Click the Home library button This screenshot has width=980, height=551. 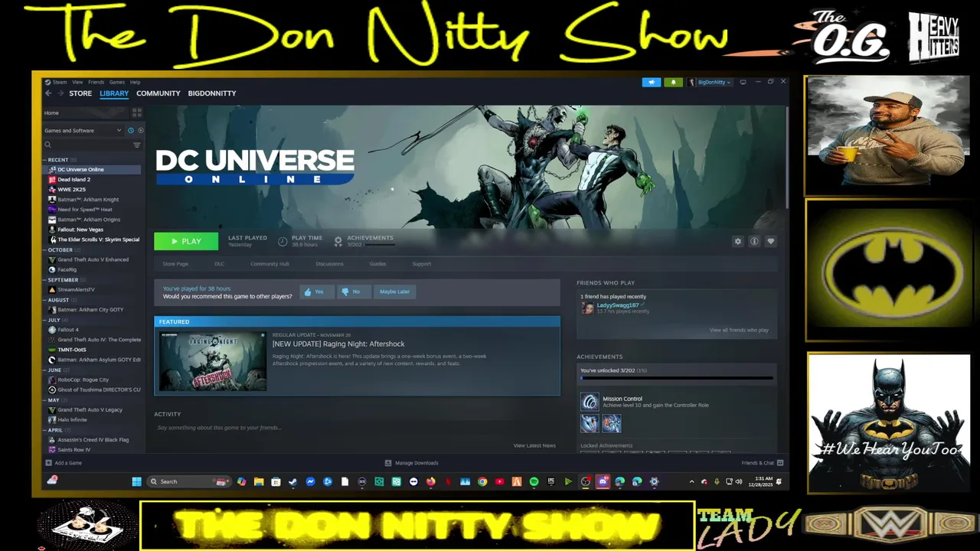click(86, 112)
